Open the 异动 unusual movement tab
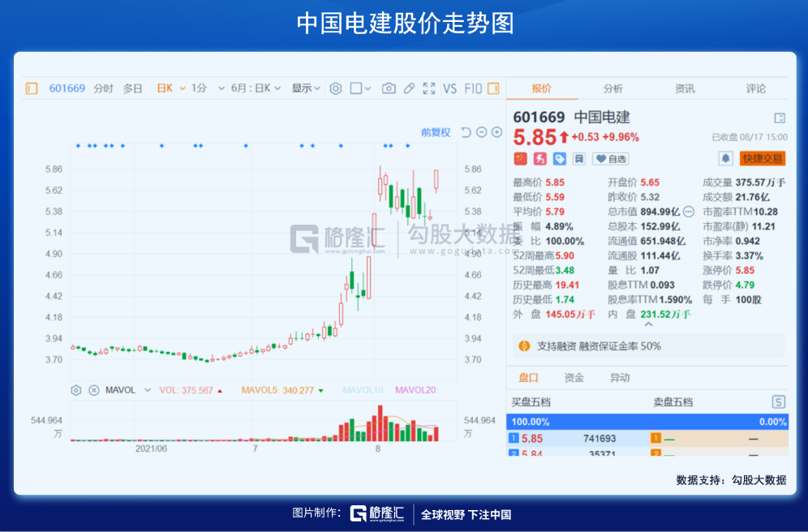 [x=620, y=378]
